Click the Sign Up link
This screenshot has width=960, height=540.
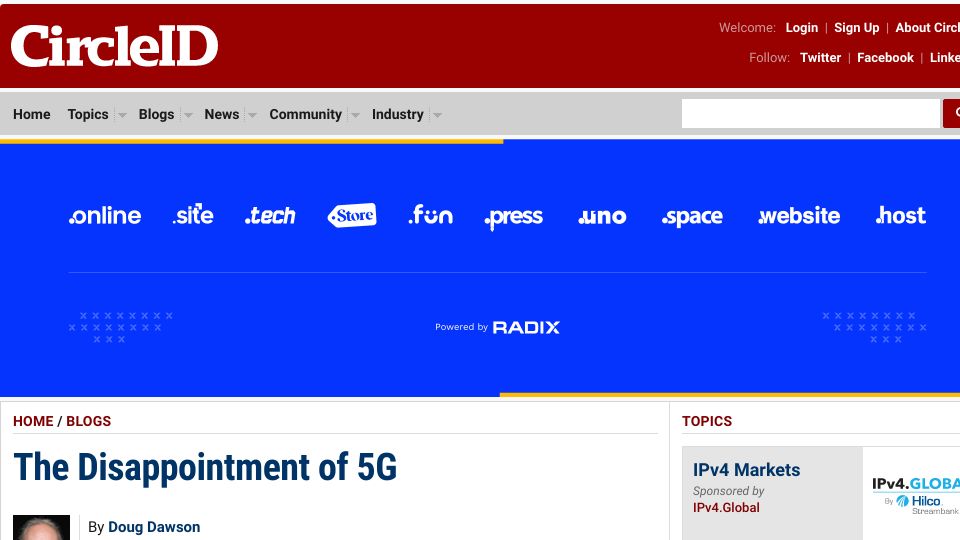(x=857, y=28)
